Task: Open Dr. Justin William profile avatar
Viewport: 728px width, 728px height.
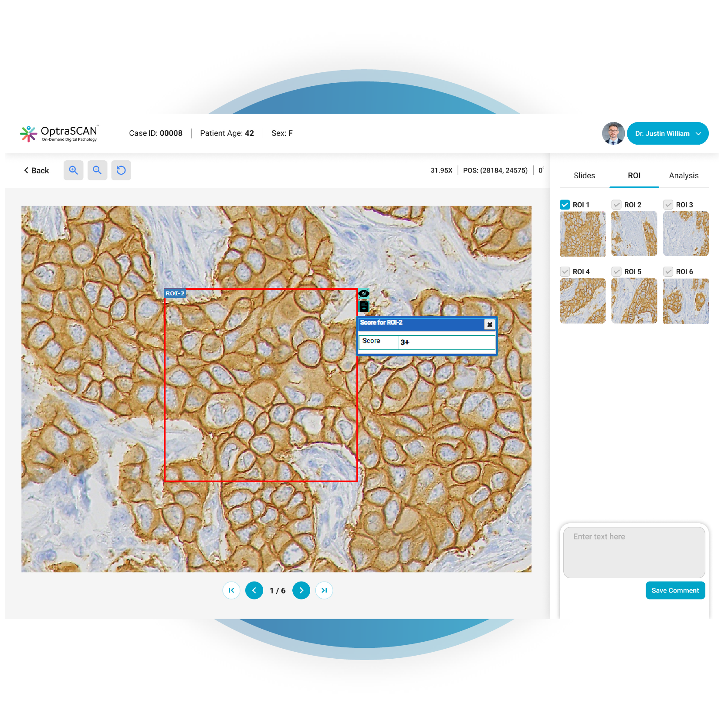Action: [x=613, y=133]
